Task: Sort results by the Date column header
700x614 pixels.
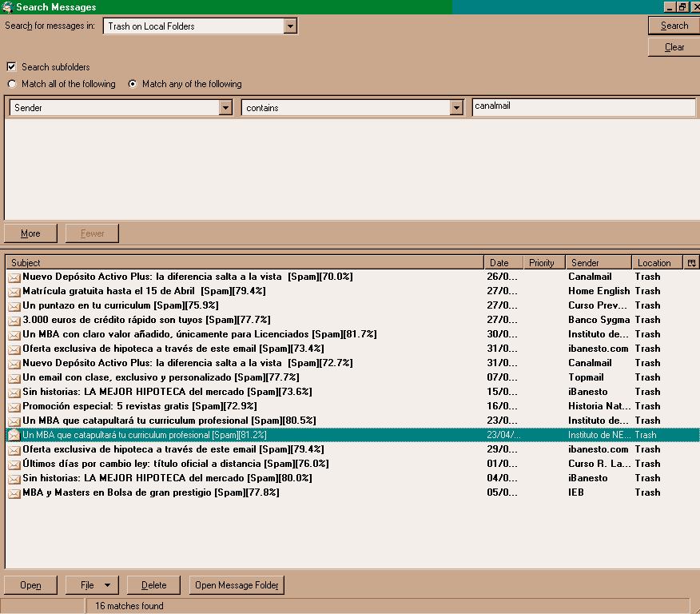Action: tap(503, 262)
